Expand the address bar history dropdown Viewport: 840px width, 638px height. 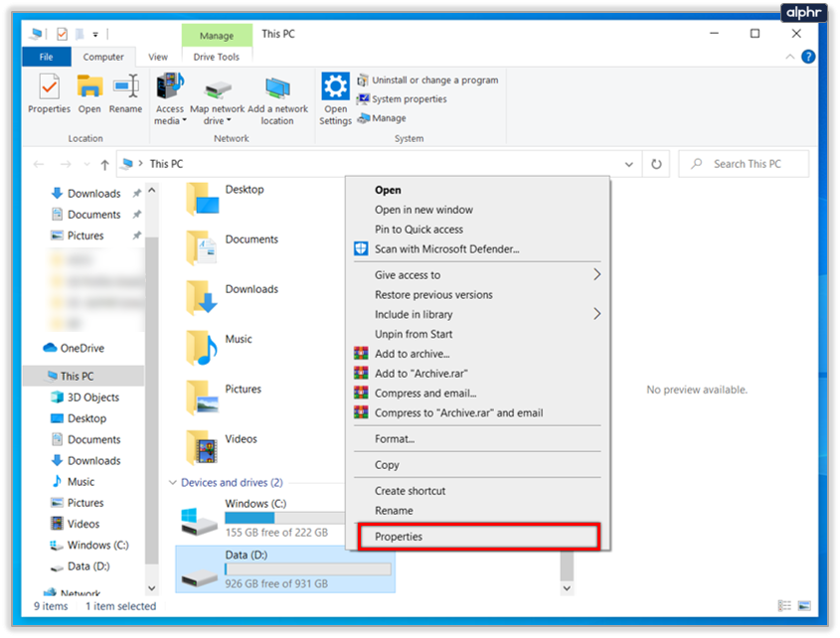(629, 164)
